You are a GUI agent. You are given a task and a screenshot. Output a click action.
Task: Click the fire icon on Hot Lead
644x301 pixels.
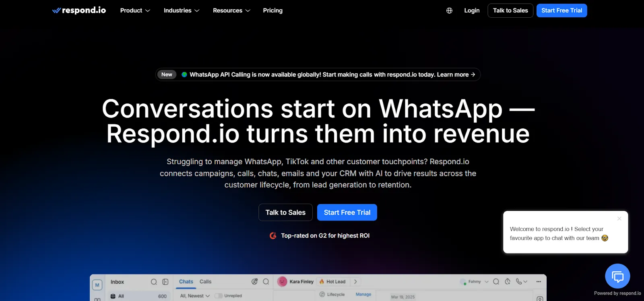click(322, 282)
